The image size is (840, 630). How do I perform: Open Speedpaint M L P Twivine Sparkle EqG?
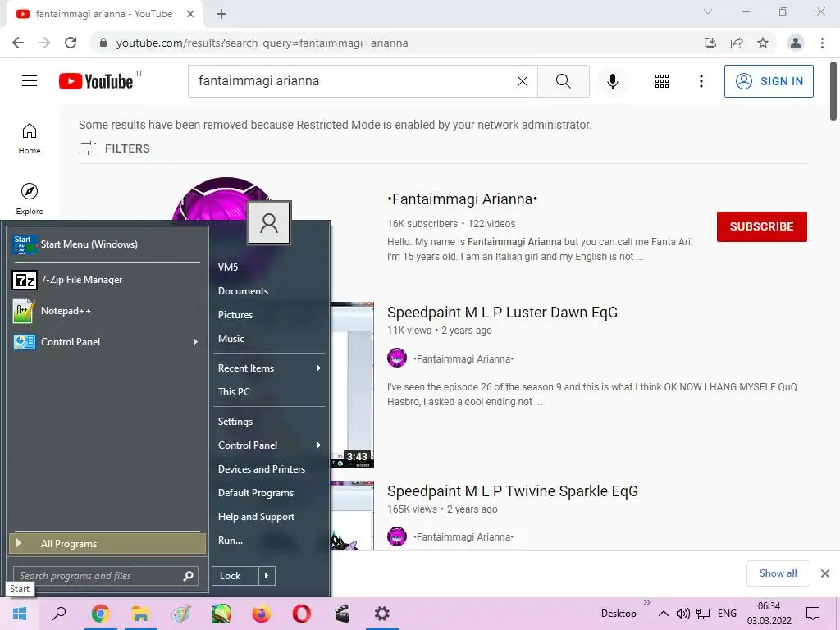[512, 491]
